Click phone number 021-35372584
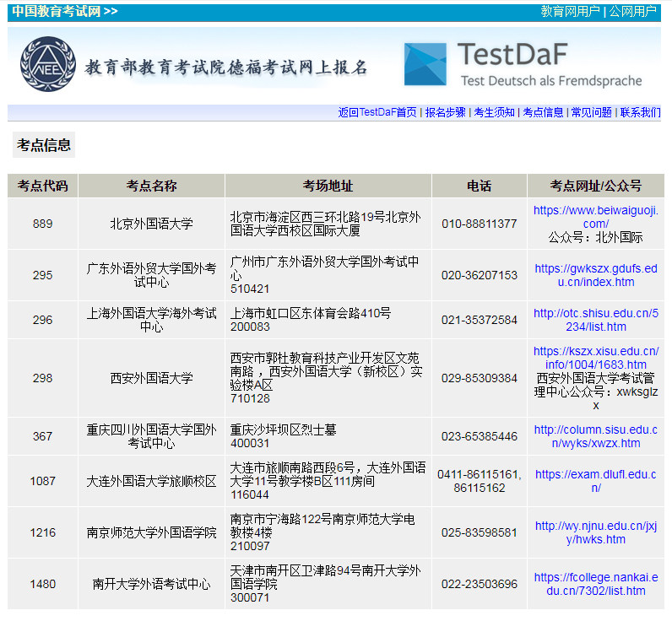Screen dimensions: 672x621 (480, 320)
